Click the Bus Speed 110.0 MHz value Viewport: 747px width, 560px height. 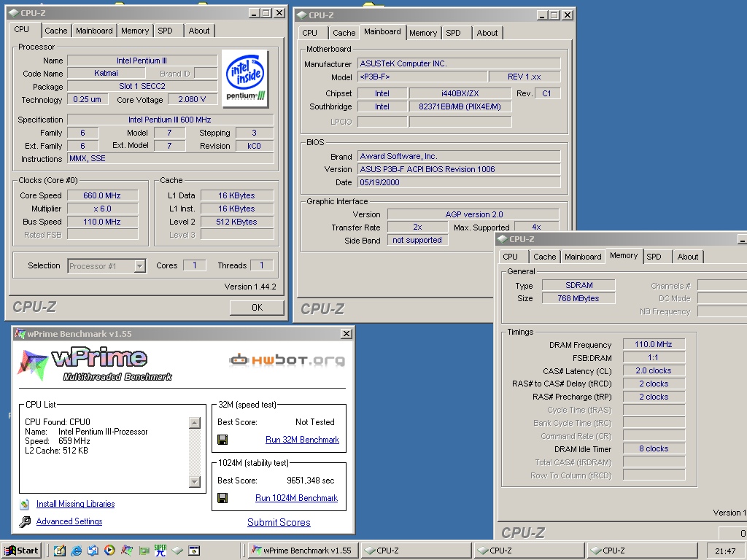102,222
